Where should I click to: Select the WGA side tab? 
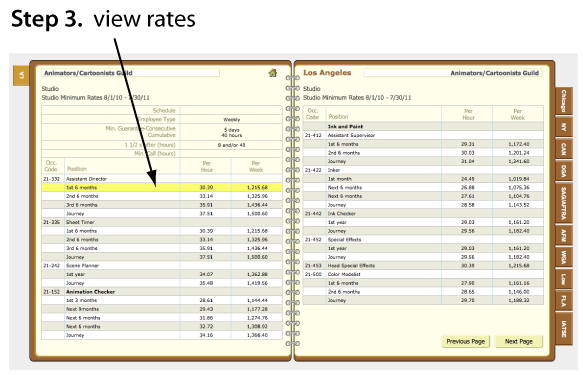[563, 257]
